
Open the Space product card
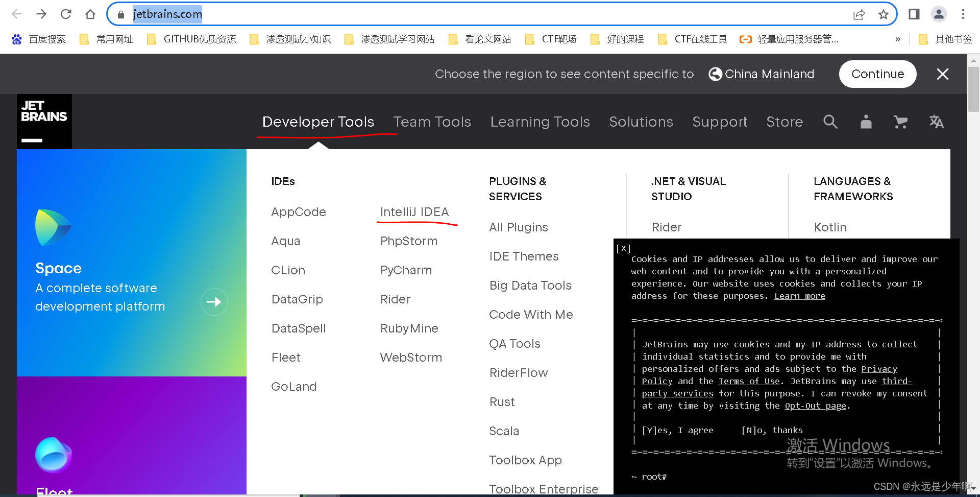click(x=132, y=263)
